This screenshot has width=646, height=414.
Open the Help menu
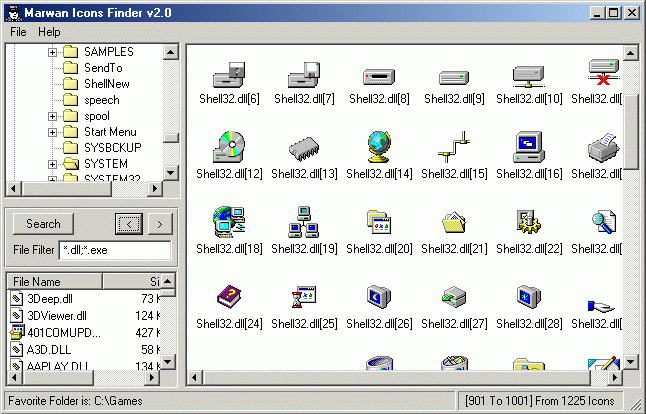[49, 32]
